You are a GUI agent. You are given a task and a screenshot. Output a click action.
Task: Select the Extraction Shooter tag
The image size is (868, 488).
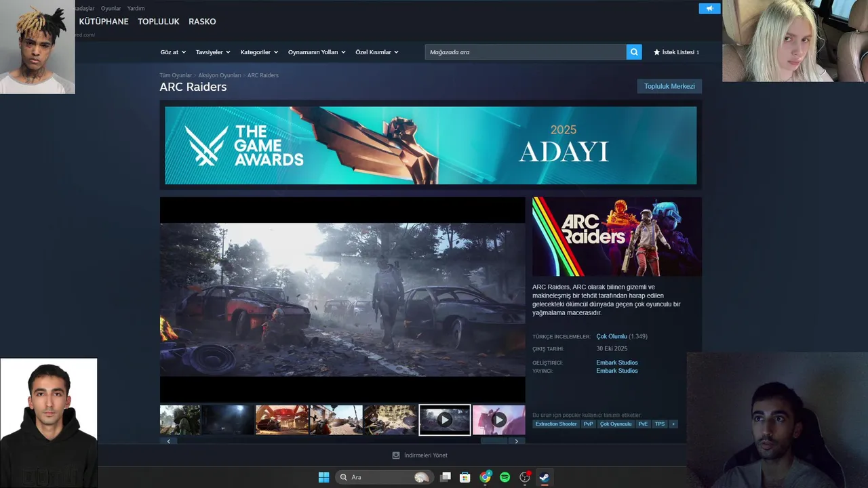pyautogui.click(x=556, y=424)
